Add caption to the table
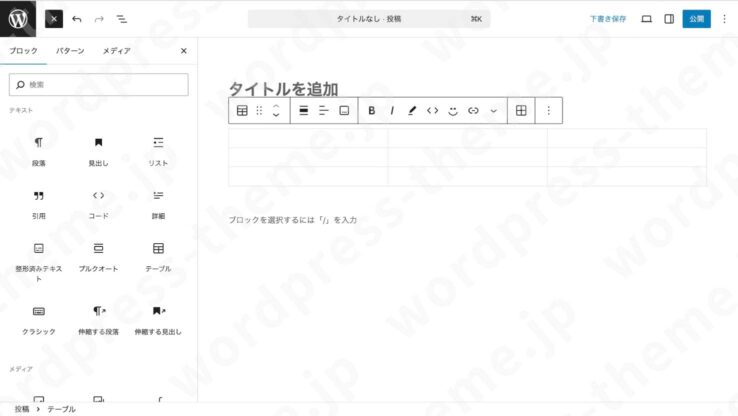This screenshot has height=416, width=738. coord(344,111)
